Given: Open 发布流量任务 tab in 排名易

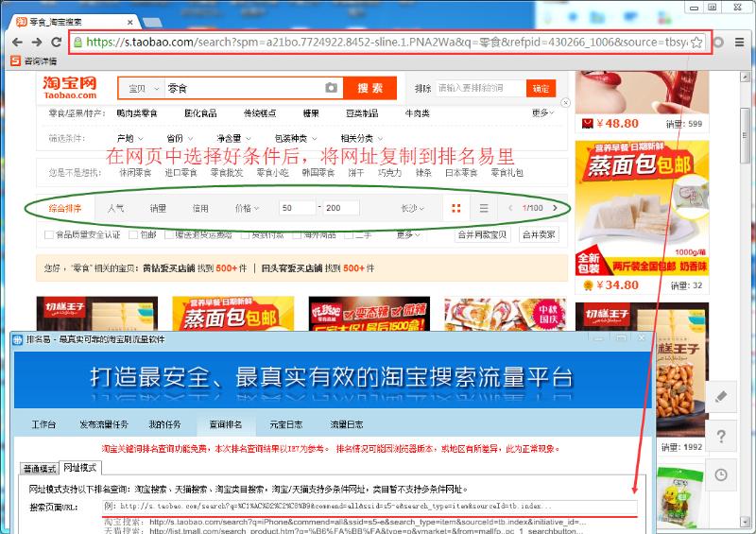Looking at the screenshot, I should point(104,424).
